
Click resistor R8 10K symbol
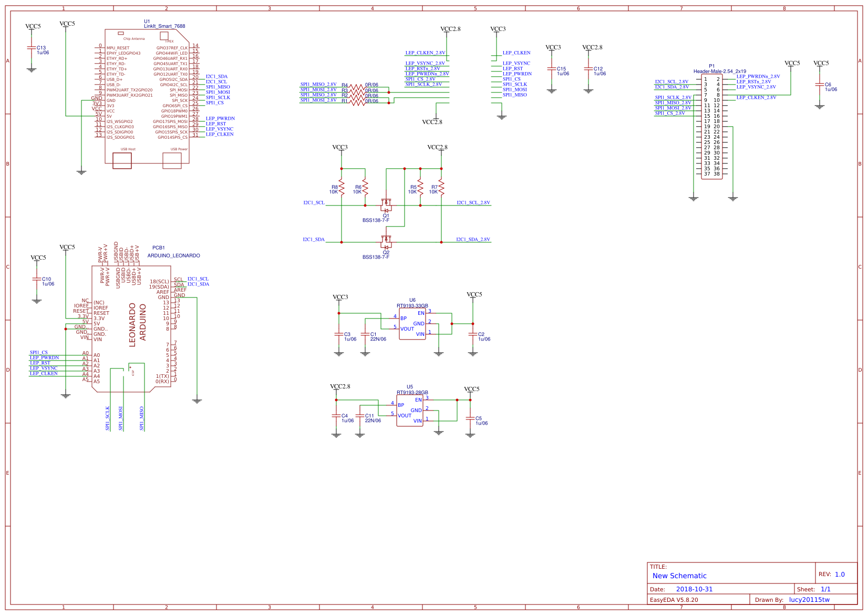tap(342, 188)
